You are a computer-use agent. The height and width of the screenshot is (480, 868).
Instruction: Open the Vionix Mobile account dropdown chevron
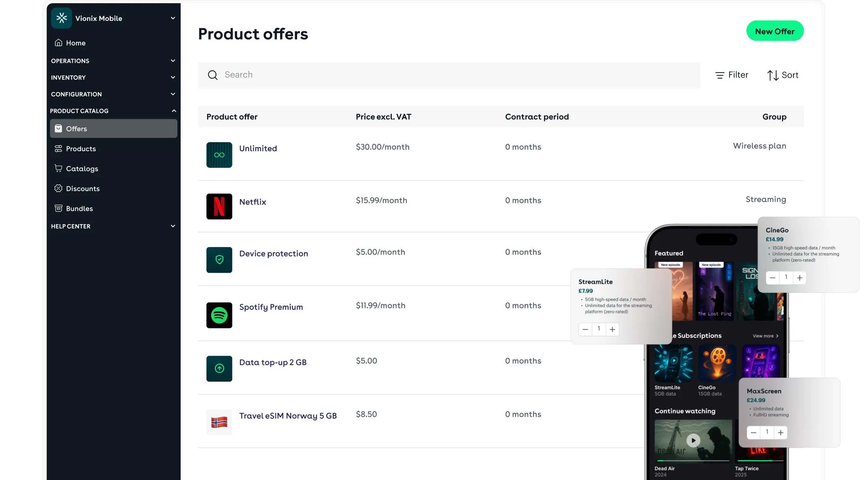point(173,18)
